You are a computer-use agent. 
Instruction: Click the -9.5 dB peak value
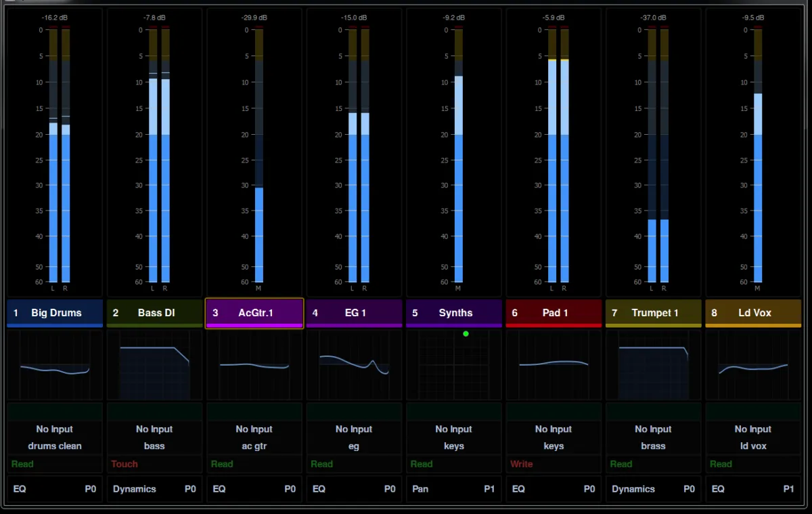tap(753, 17)
